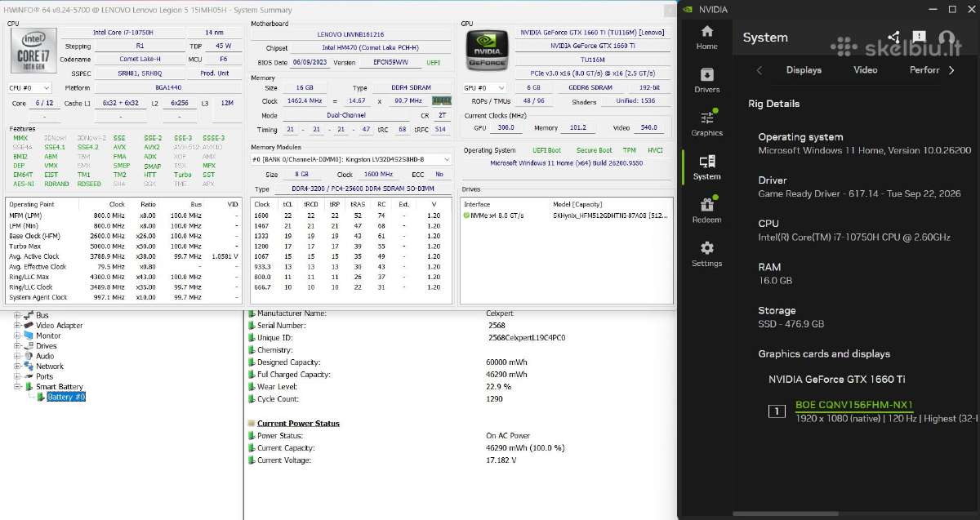Screen dimensions: 980x520
Task: Open the Redeem section in NVIDIA sidebar
Action: click(x=706, y=211)
